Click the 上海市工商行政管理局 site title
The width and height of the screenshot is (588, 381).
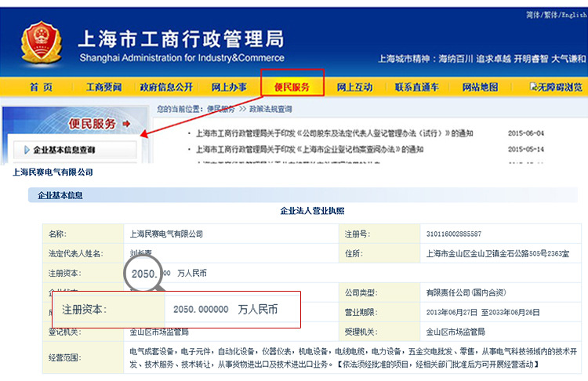pos(181,39)
